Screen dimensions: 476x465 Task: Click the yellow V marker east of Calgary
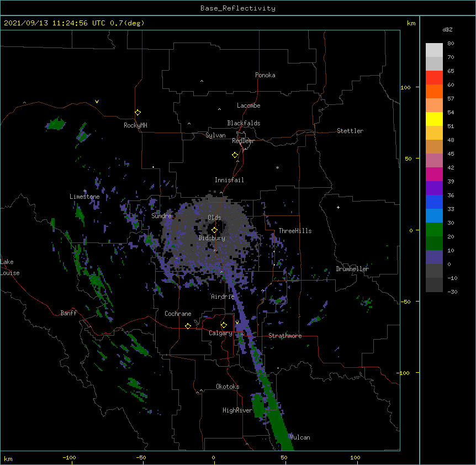coord(237,322)
